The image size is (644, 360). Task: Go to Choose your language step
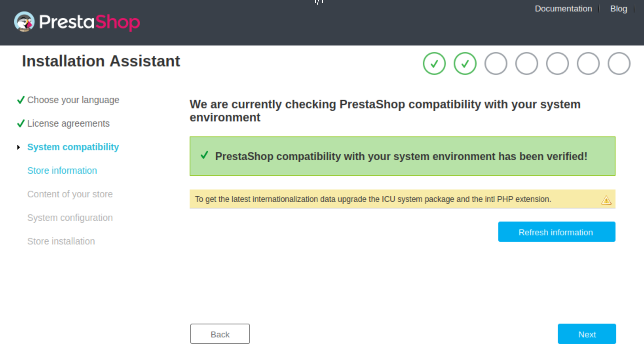(73, 100)
